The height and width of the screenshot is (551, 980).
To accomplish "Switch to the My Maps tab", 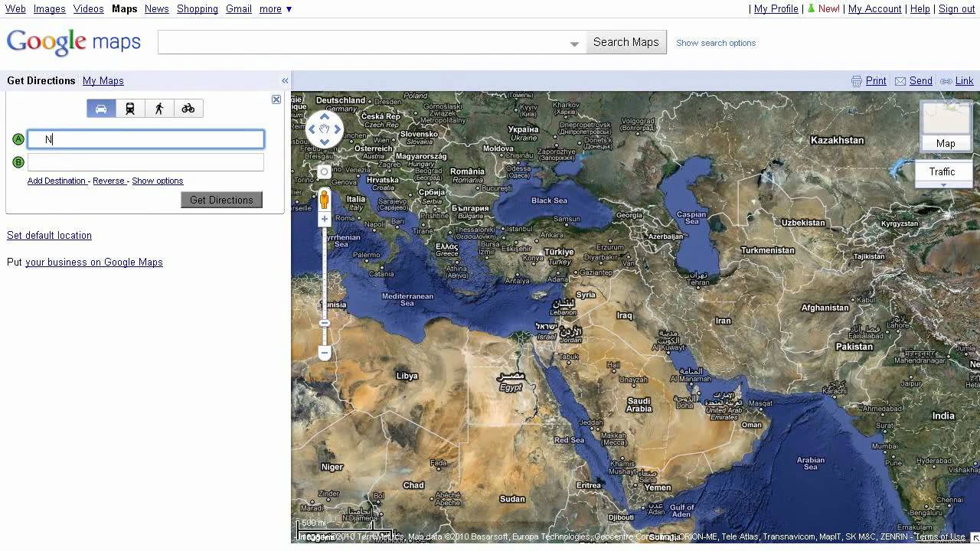I will click(x=103, y=80).
